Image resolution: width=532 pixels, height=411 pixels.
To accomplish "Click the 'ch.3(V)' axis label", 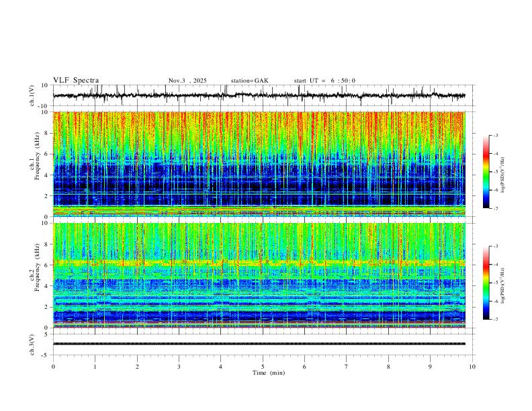I will pyautogui.click(x=32, y=345).
